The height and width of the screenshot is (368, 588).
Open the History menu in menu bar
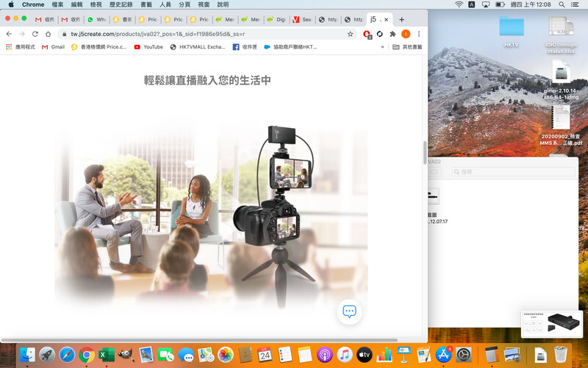pyautogui.click(x=121, y=4)
